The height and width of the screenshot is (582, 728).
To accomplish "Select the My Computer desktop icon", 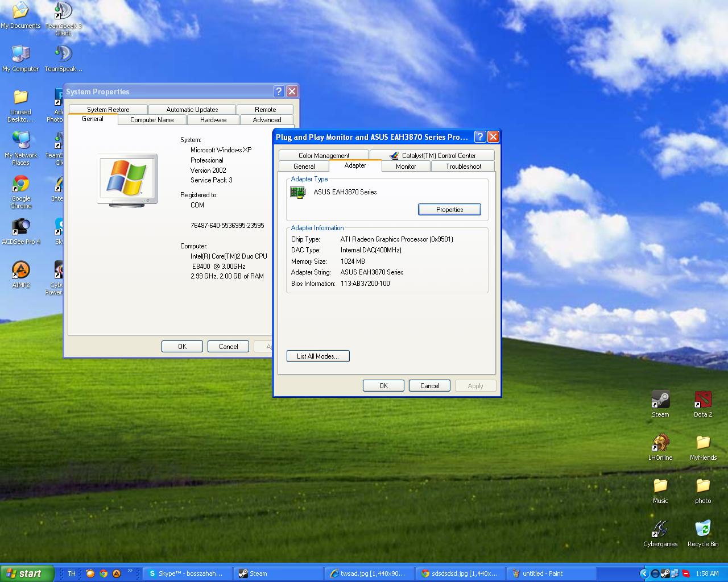I will point(20,59).
